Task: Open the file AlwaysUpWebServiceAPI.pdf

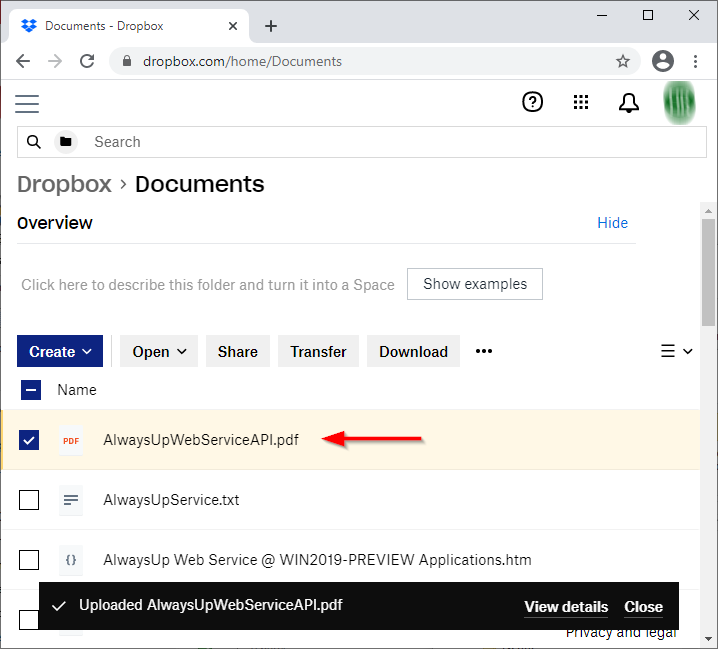Action: (201, 440)
